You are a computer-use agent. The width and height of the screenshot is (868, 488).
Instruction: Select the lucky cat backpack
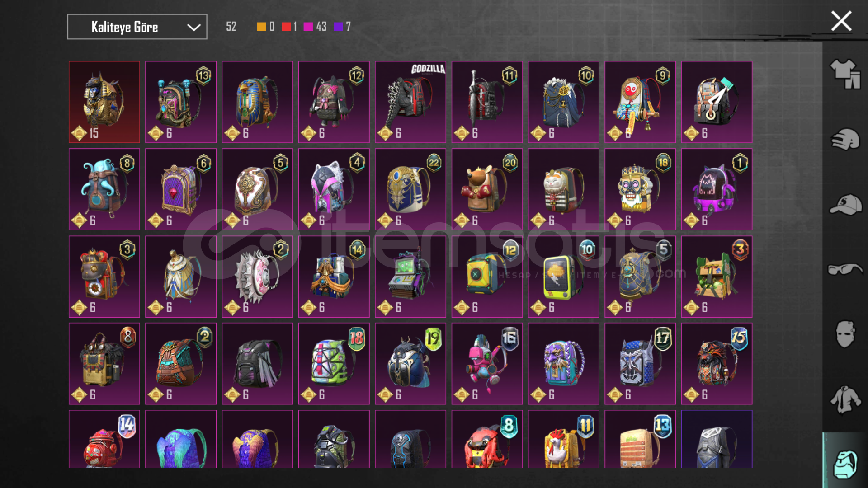click(564, 189)
